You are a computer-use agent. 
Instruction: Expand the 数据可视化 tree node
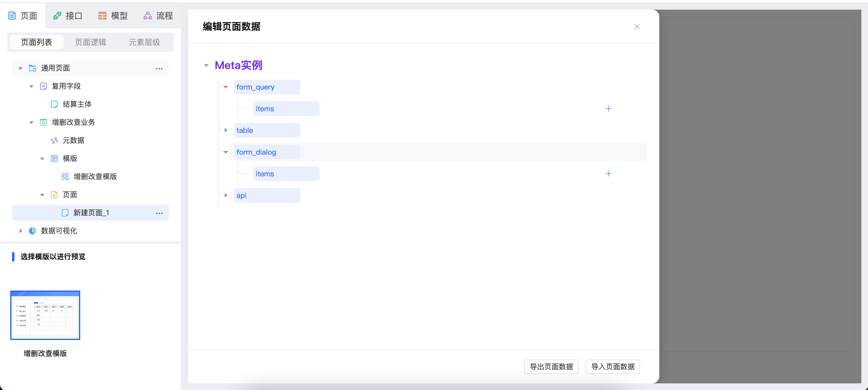(21, 231)
